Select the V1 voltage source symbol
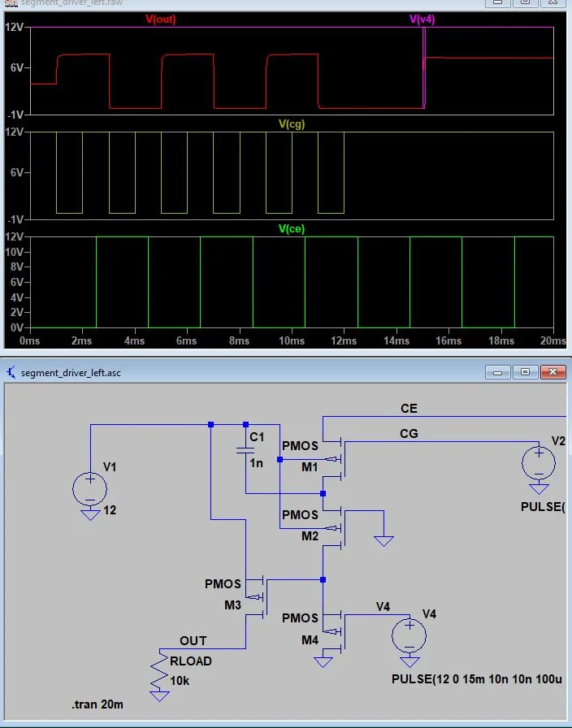Screen dimensions: 572x728 click(90, 488)
